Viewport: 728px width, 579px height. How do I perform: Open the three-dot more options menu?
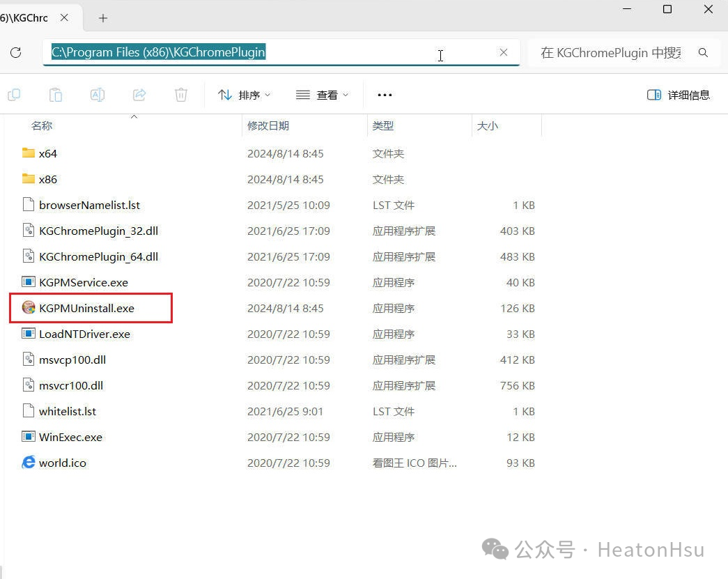[x=385, y=95]
